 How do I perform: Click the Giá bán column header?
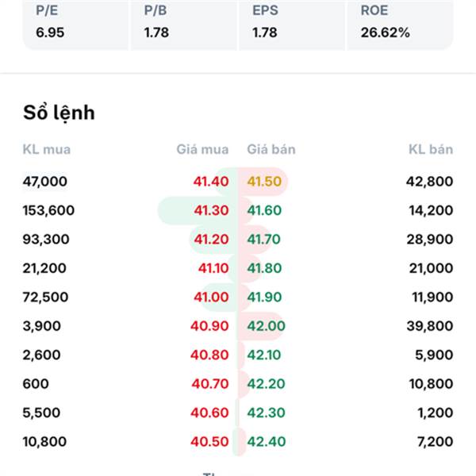click(271, 149)
